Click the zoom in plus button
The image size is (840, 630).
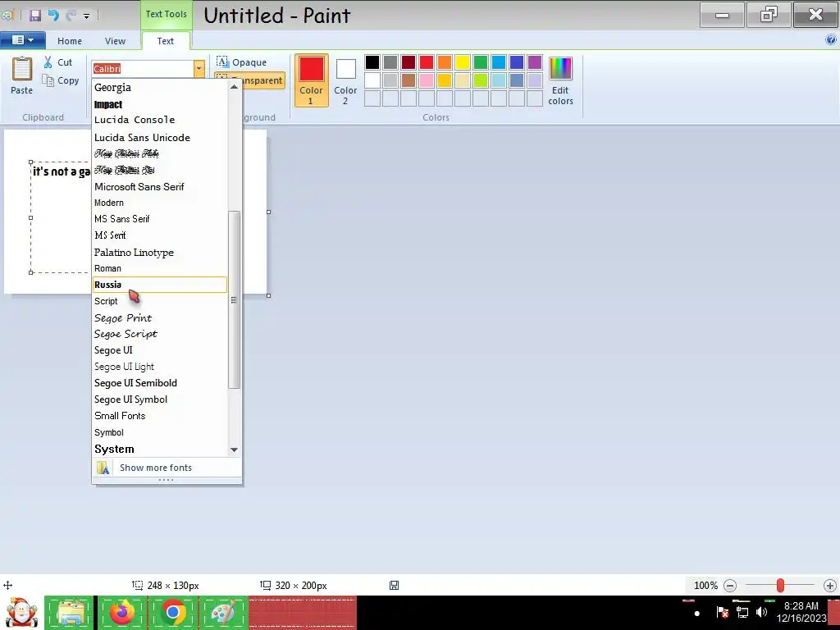(x=830, y=586)
